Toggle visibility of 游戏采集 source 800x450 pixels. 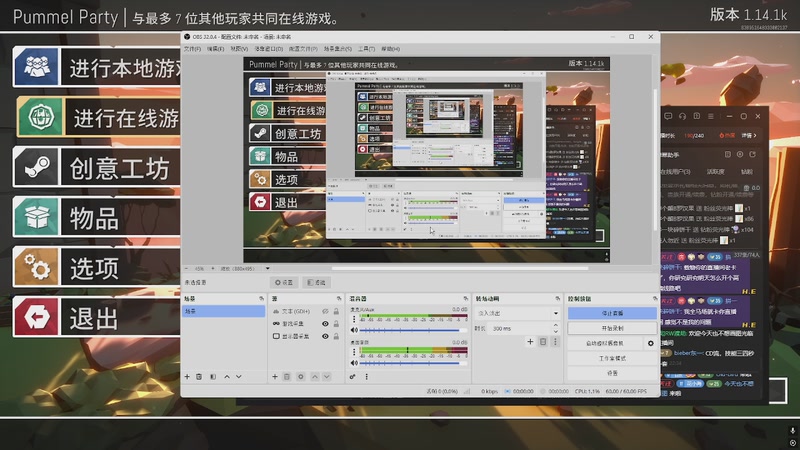[325, 323]
